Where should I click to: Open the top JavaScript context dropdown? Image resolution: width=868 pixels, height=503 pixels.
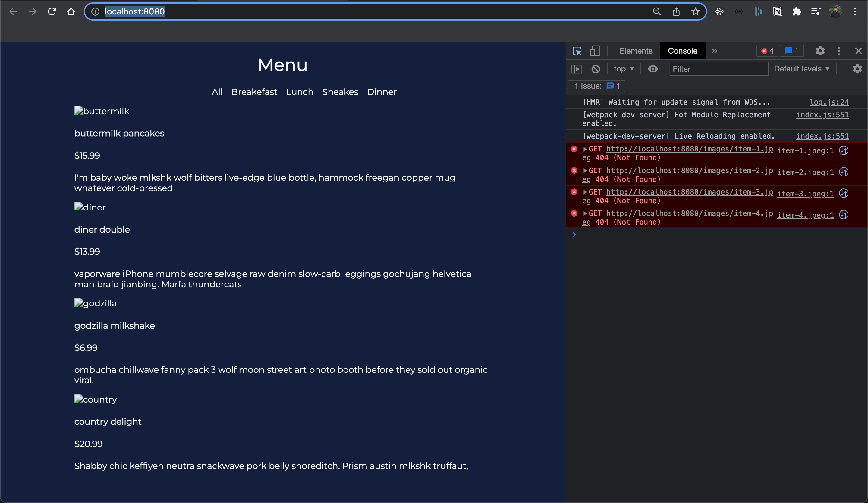point(624,69)
